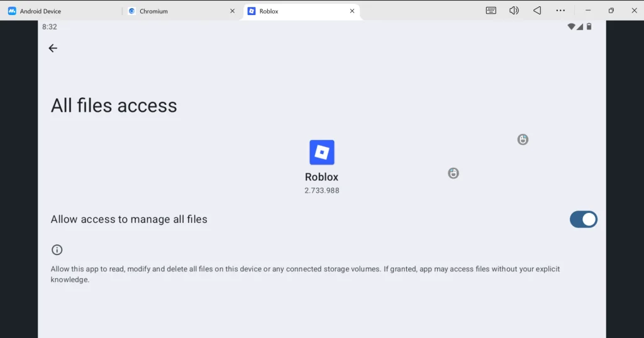Minimize the emulator window
The image size is (644, 338).
tap(588, 11)
